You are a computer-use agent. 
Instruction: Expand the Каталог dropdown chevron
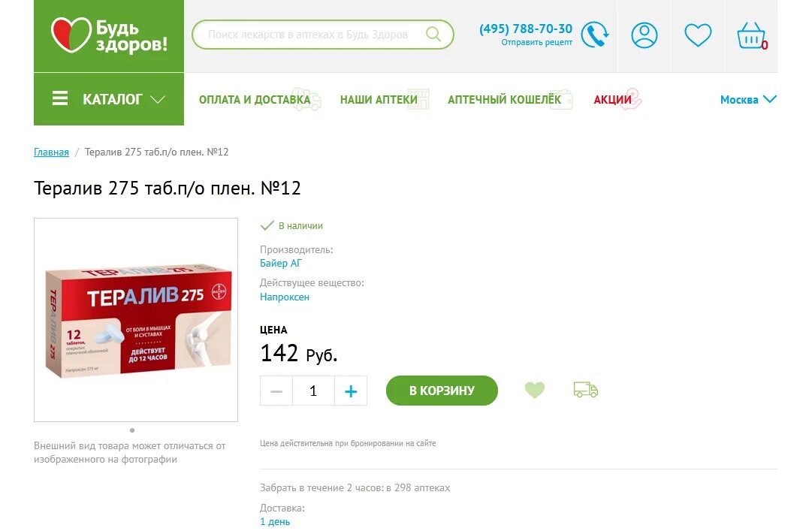pos(158,99)
